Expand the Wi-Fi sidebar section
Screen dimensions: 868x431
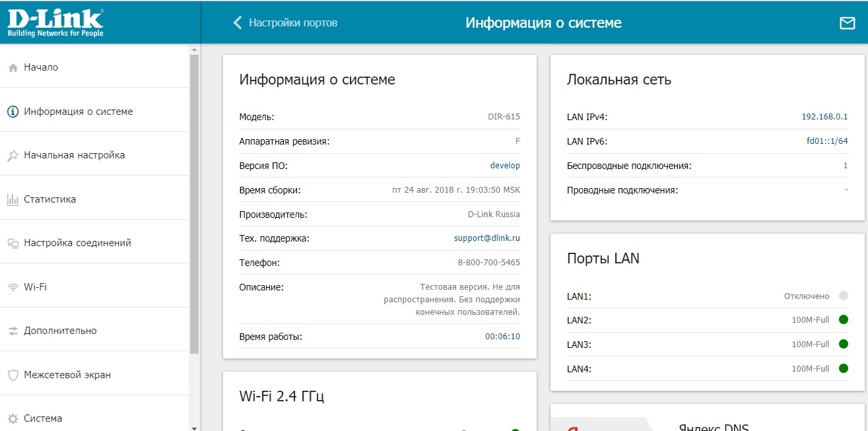(x=94, y=287)
